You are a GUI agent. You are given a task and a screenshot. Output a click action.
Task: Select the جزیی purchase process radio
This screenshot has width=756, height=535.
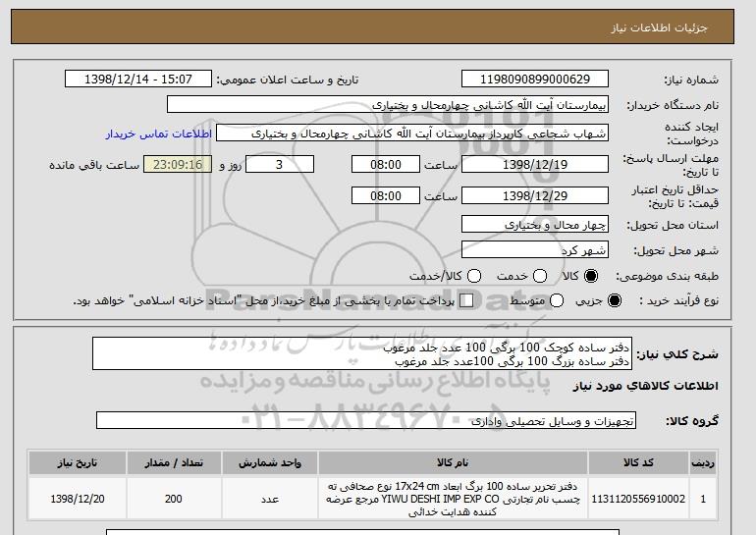[615, 300]
